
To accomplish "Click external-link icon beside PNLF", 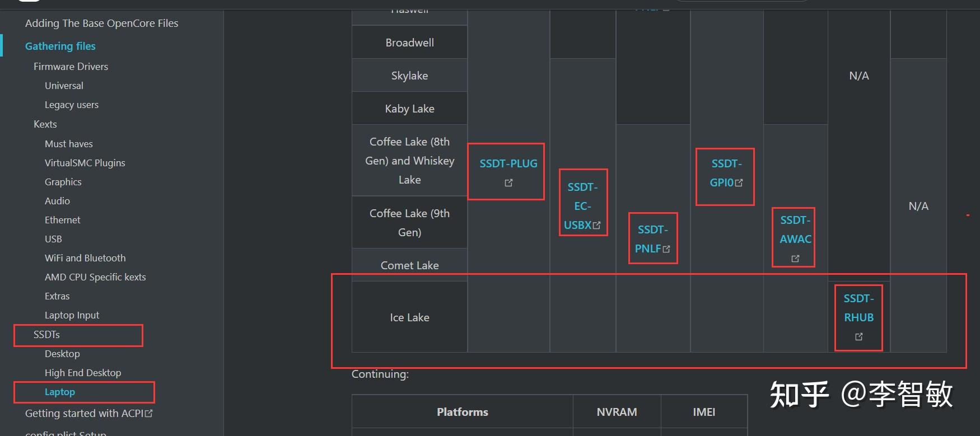I will point(666,249).
